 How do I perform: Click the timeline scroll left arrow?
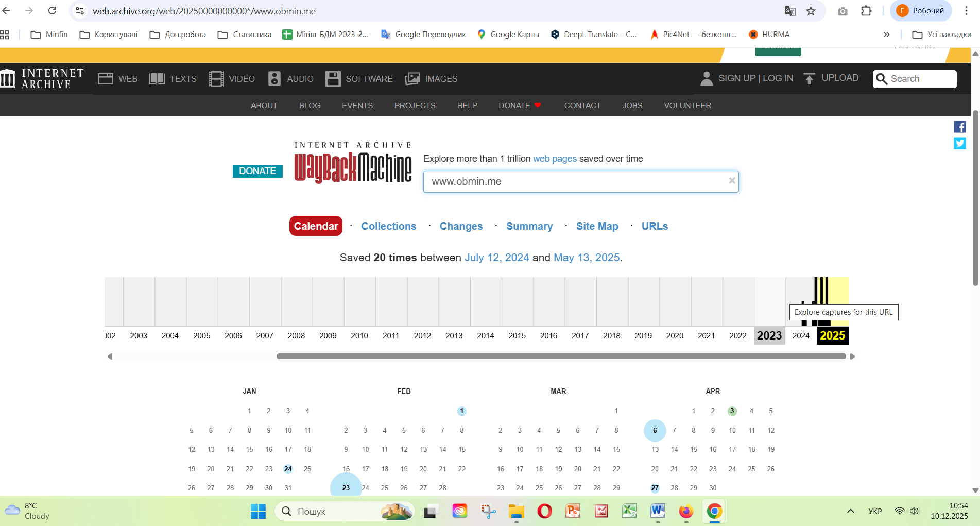110,357
